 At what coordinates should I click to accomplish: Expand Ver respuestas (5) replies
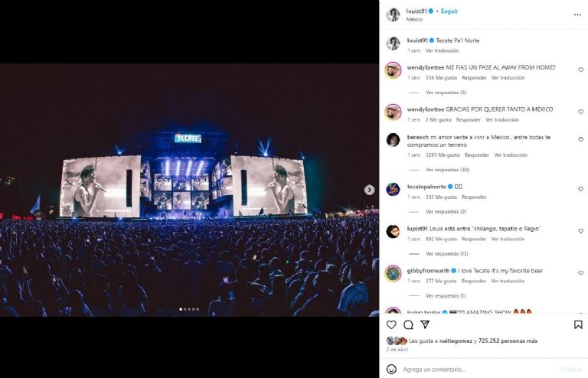446,92
